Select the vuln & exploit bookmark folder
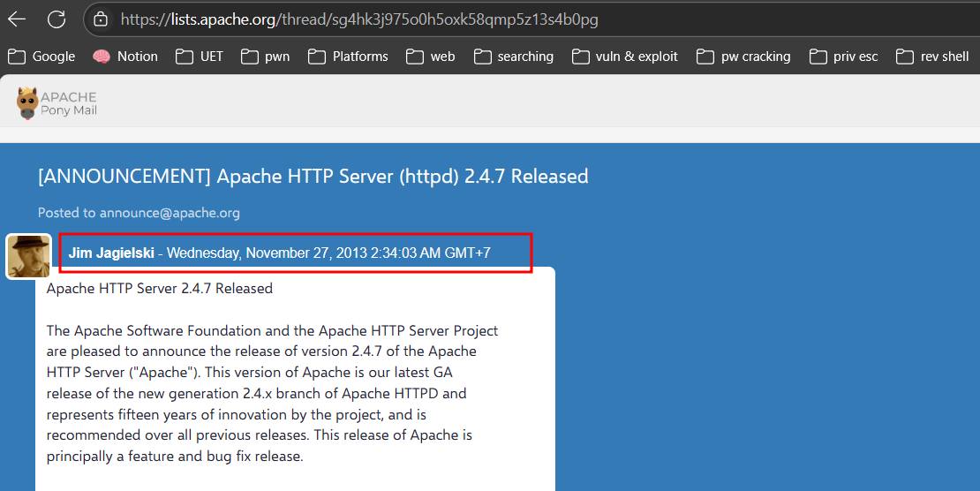This screenshot has width=980, height=491. pyautogui.click(x=625, y=57)
